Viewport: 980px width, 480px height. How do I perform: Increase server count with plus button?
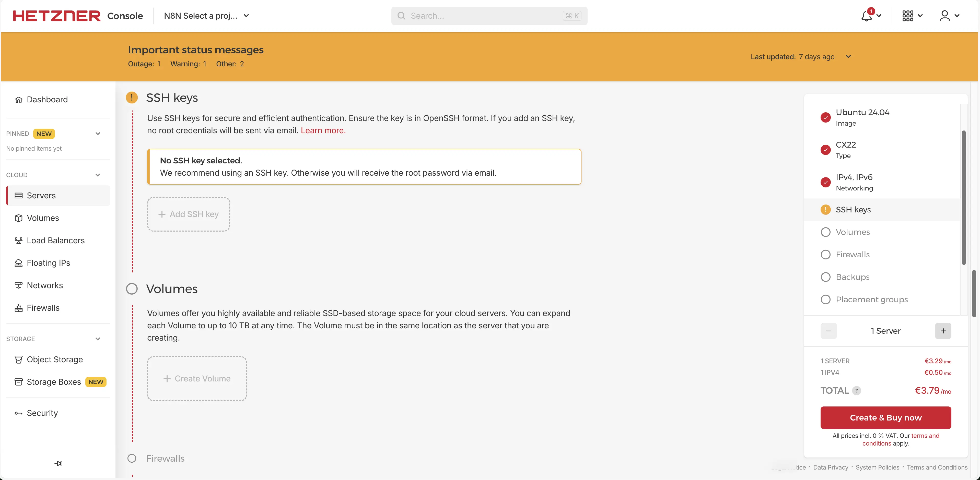pos(943,331)
